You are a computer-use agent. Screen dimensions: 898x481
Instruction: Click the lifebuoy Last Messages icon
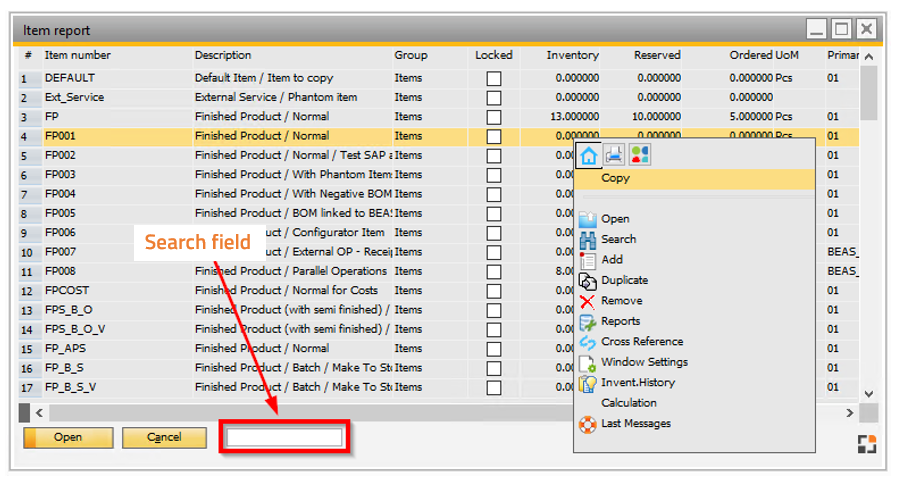588,424
